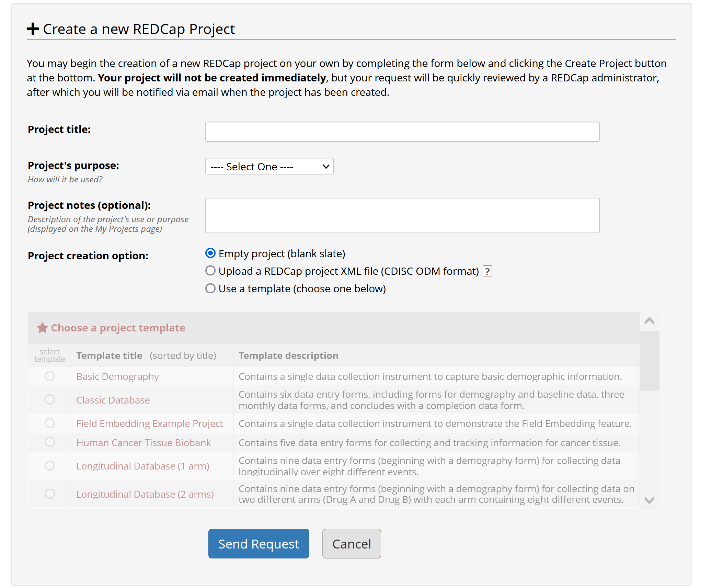Open Human Cancer Tissue Biobank link
701x588 pixels.
pyautogui.click(x=143, y=443)
